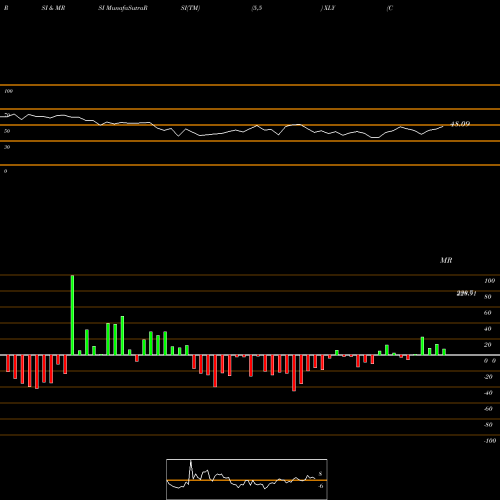
Task: Click the -6 value in mini chart
Action: click(x=320, y=486)
